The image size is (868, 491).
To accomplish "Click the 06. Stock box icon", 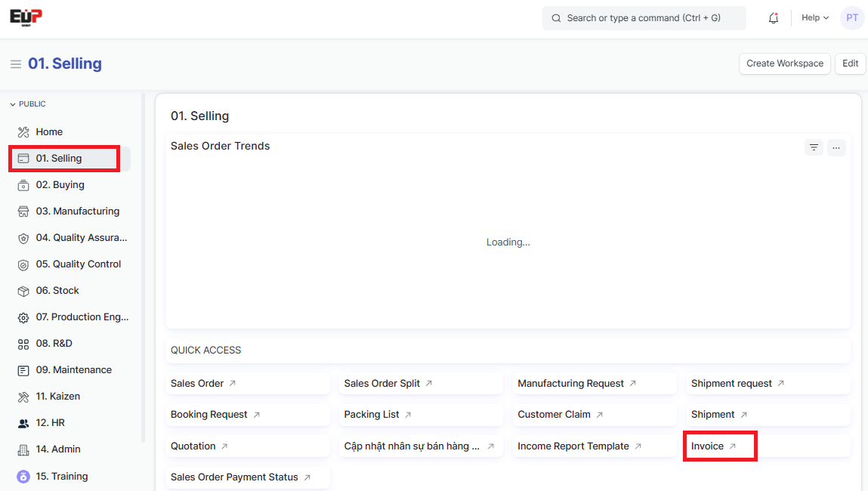I will click(23, 291).
